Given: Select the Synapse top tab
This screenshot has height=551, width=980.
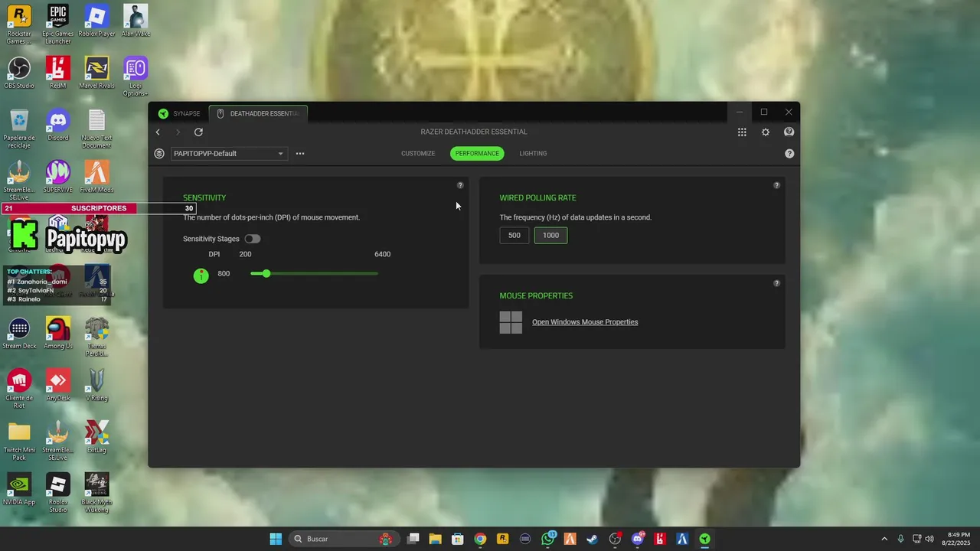Looking at the screenshot, I should coord(179,114).
